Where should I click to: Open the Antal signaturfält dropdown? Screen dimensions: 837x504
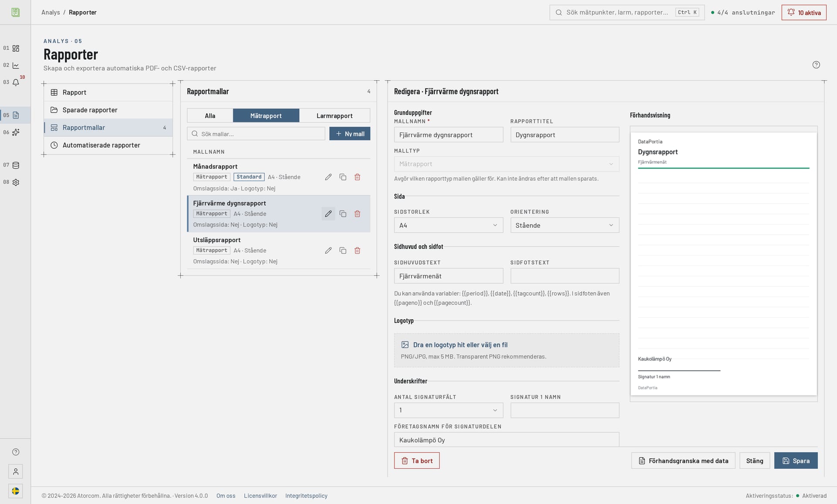(x=448, y=410)
